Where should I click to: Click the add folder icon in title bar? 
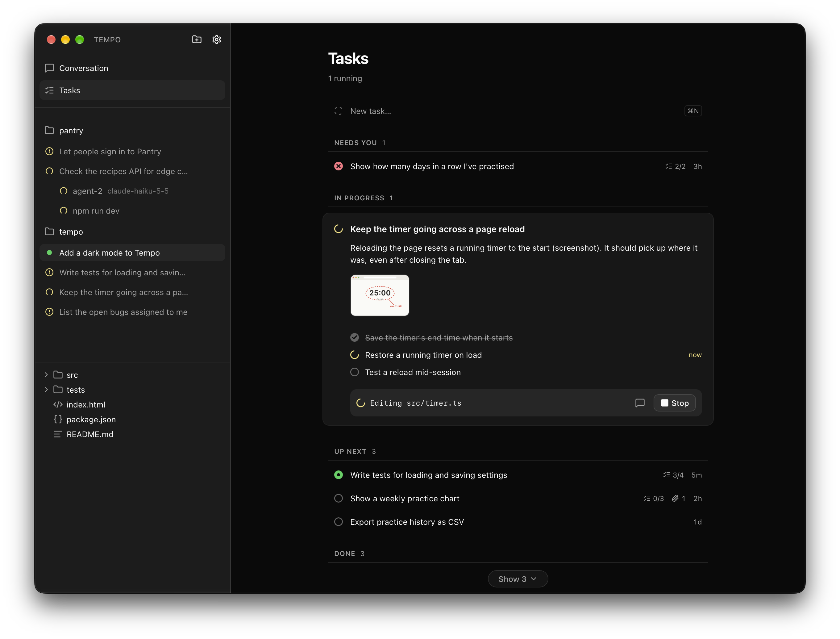pos(197,40)
